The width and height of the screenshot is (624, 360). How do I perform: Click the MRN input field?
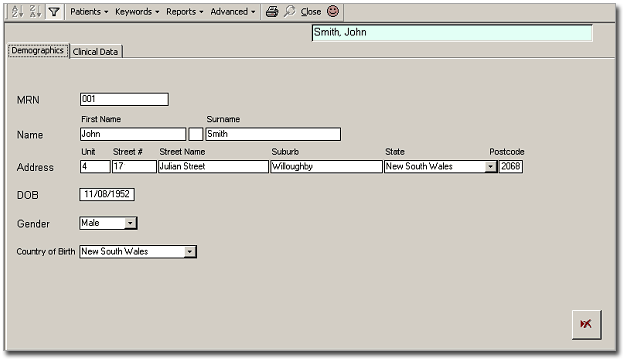click(x=124, y=99)
